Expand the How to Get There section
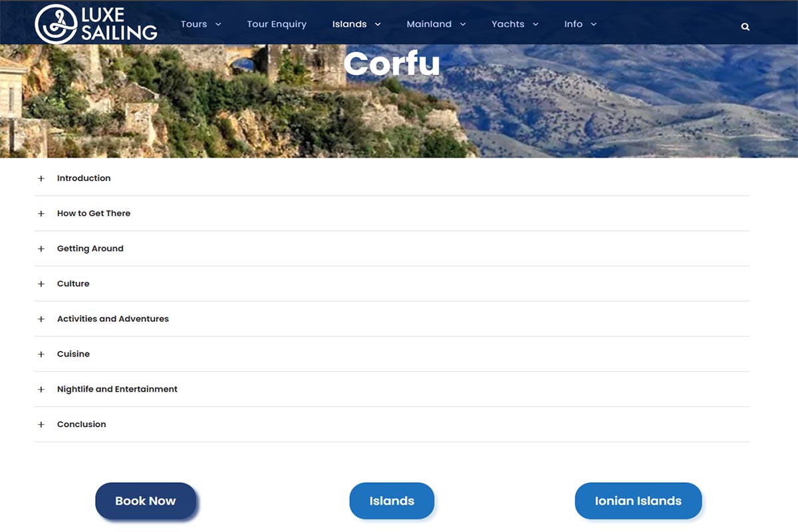798x532 pixels. [392, 213]
